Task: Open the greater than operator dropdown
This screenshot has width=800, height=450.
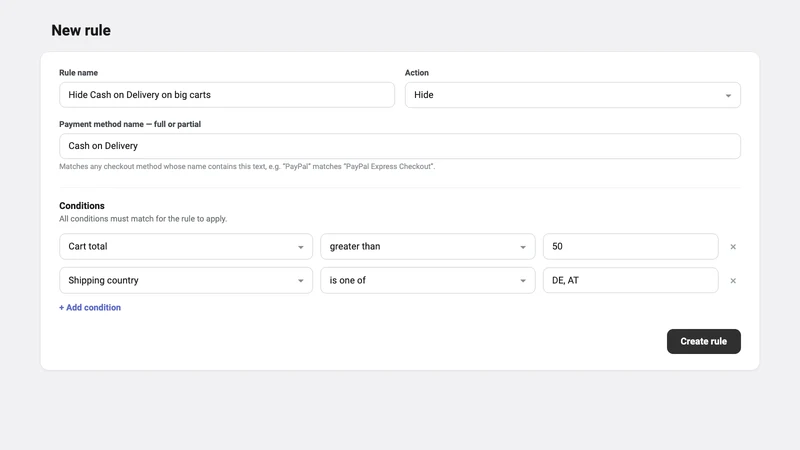Action: pos(428,246)
